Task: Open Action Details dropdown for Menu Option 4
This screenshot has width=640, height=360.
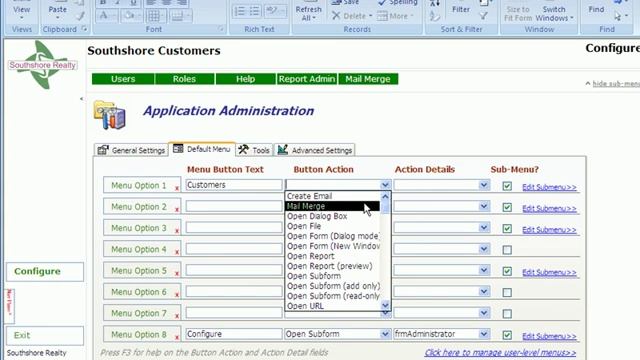Action: point(484,249)
